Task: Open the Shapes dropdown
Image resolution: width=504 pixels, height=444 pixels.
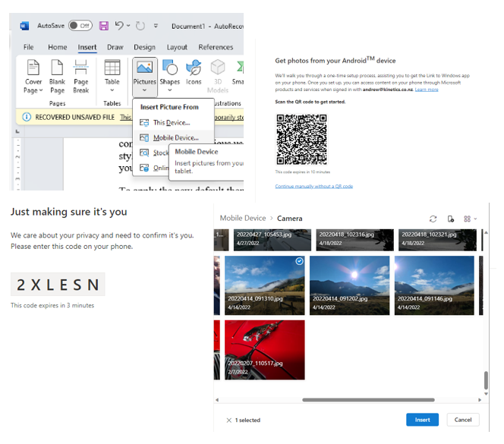Action: [x=169, y=90]
